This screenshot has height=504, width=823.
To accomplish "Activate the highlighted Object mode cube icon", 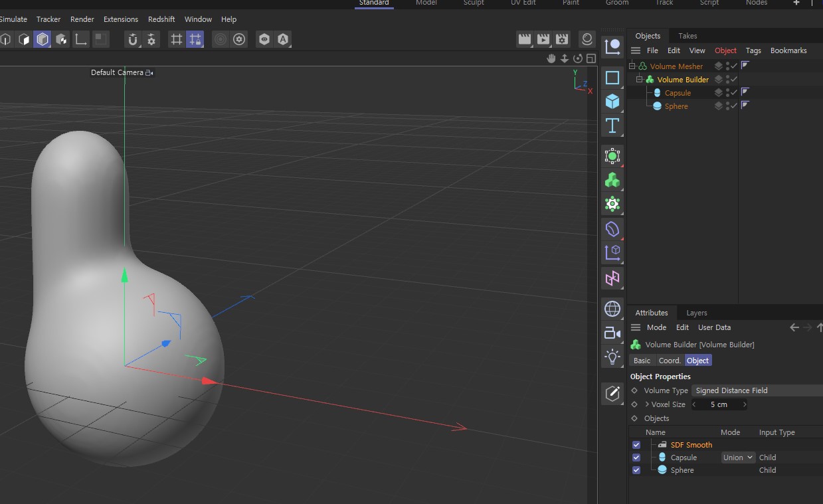I will (43, 39).
